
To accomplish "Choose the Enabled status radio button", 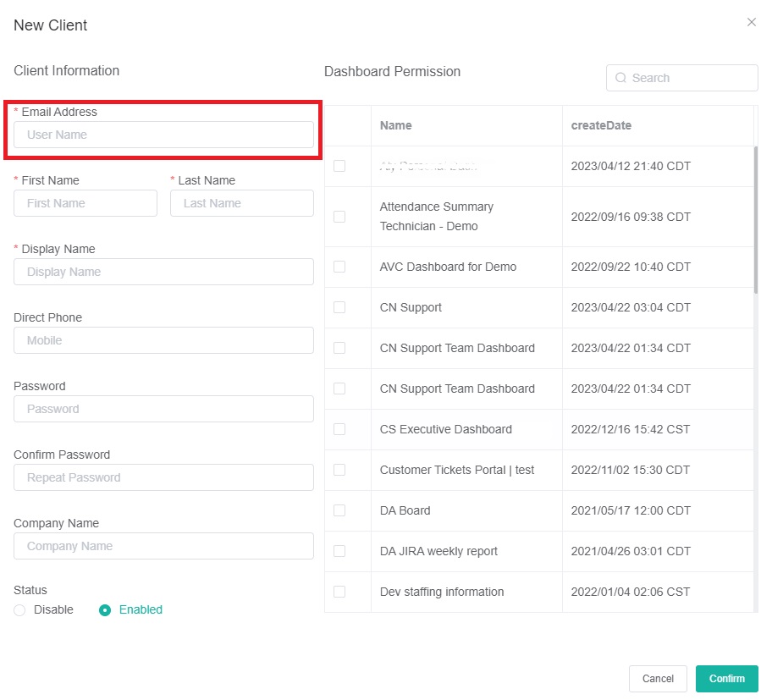I will point(105,610).
